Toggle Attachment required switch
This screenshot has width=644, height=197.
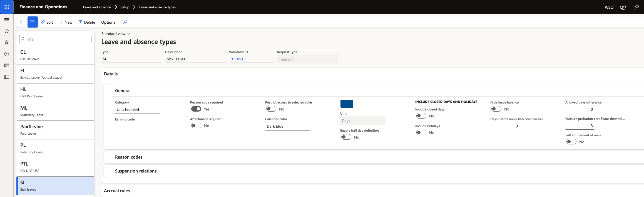click(x=196, y=126)
